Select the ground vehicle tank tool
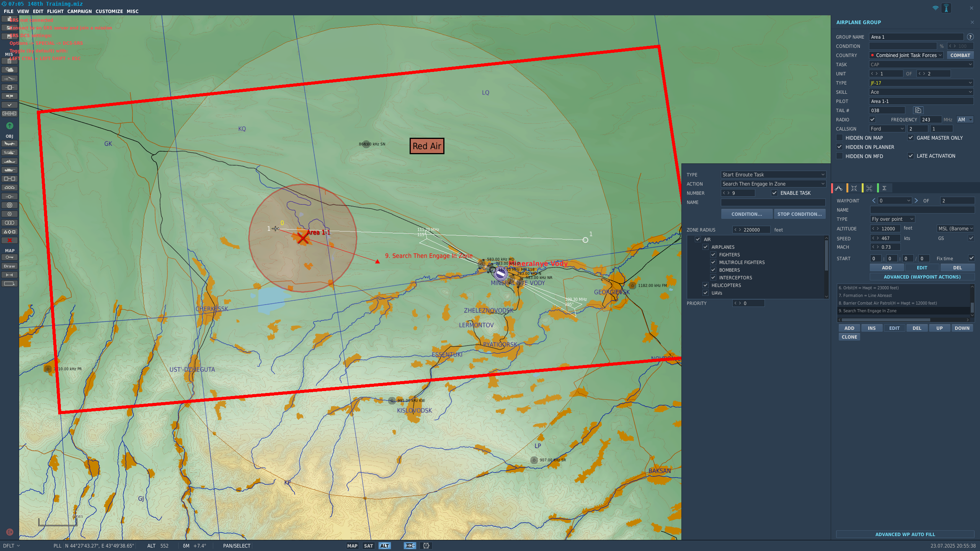Viewport: 980px width, 551px height. (x=10, y=170)
